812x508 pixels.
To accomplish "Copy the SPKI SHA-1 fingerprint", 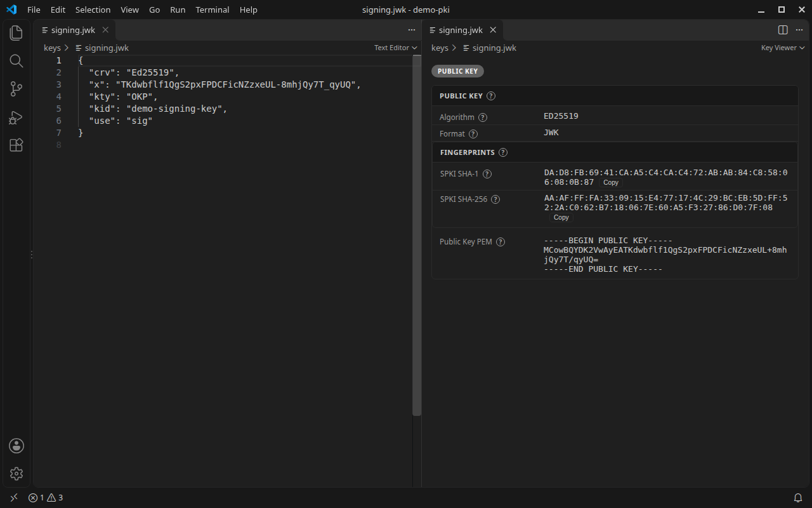I will coord(610,182).
